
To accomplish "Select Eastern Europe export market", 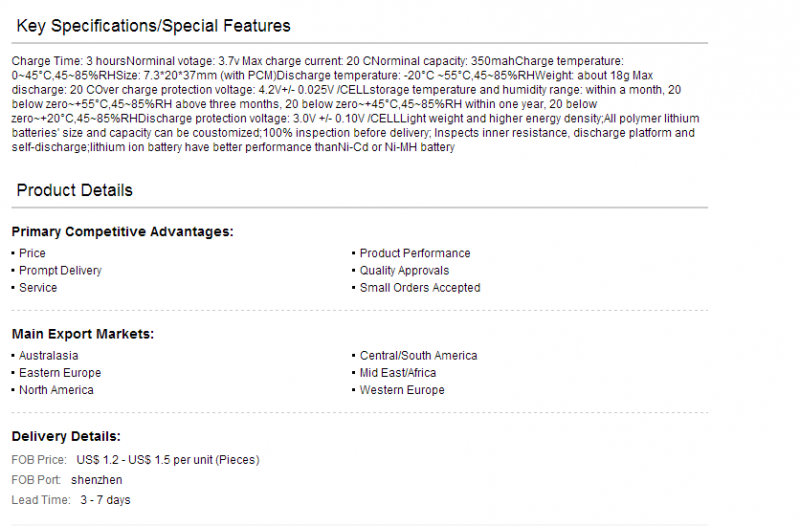I will coord(60,373).
